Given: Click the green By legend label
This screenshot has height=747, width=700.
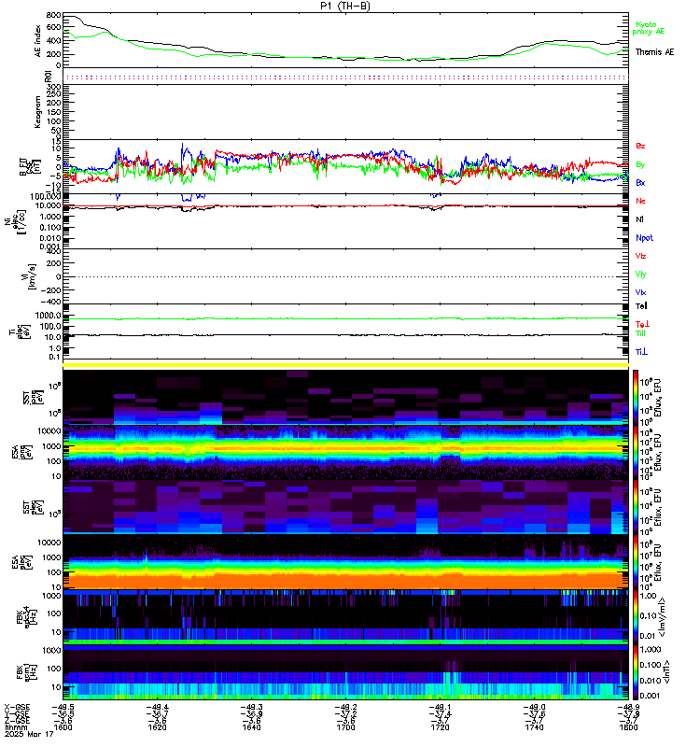Looking at the screenshot, I should [x=640, y=165].
